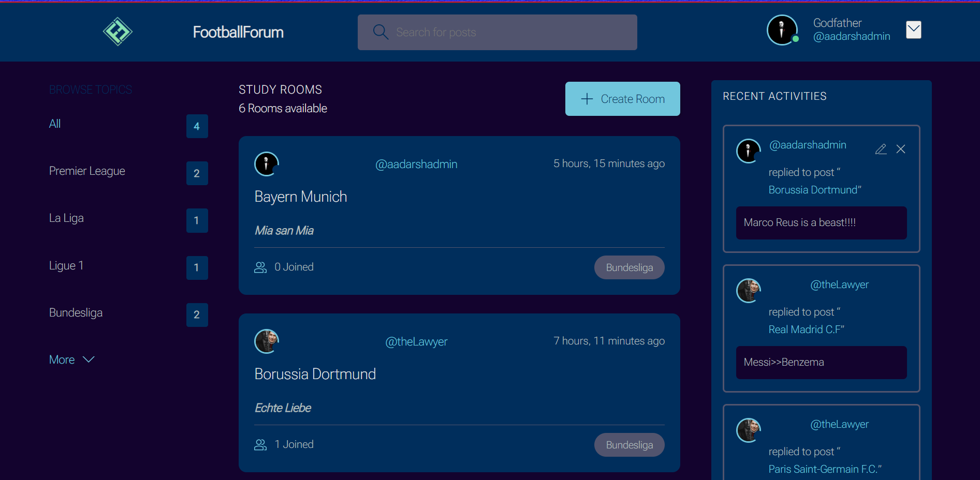This screenshot has width=980, height=480.
Task: Select the All topic filter
Action: [x=55, y=124]
